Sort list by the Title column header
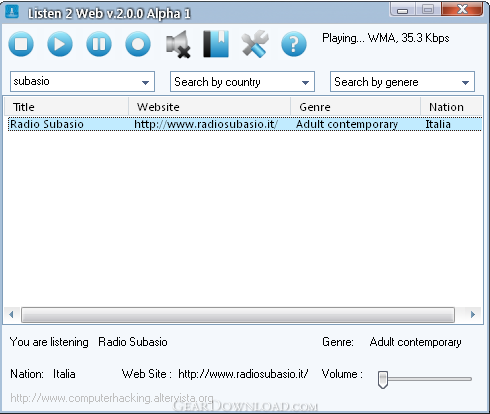The width and height of the screenshot is (490, 414). [x=67, y=107]
